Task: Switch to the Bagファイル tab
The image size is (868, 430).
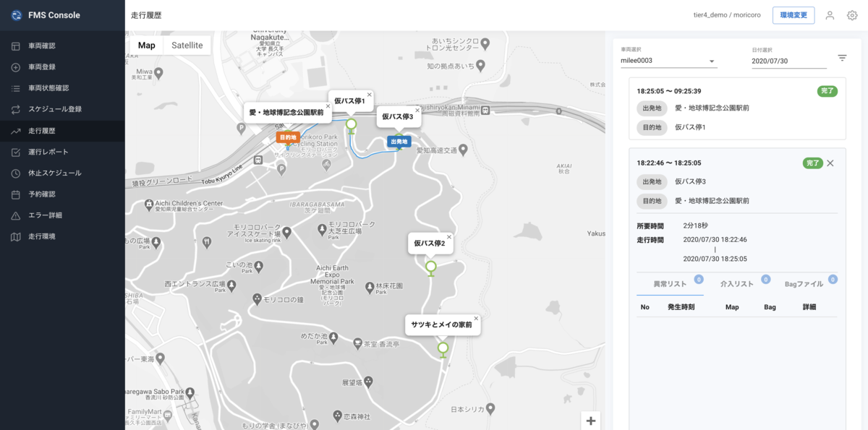Action: [804, 284]
